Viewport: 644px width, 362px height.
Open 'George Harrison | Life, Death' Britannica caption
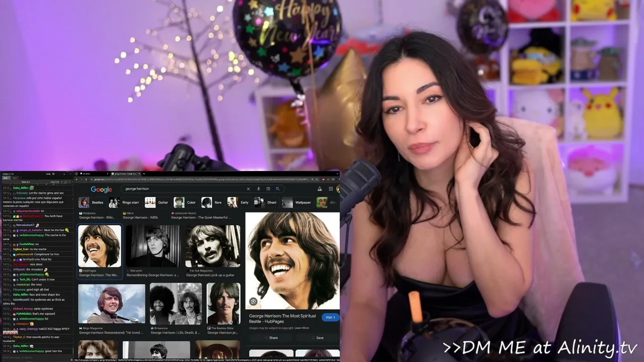176,333
